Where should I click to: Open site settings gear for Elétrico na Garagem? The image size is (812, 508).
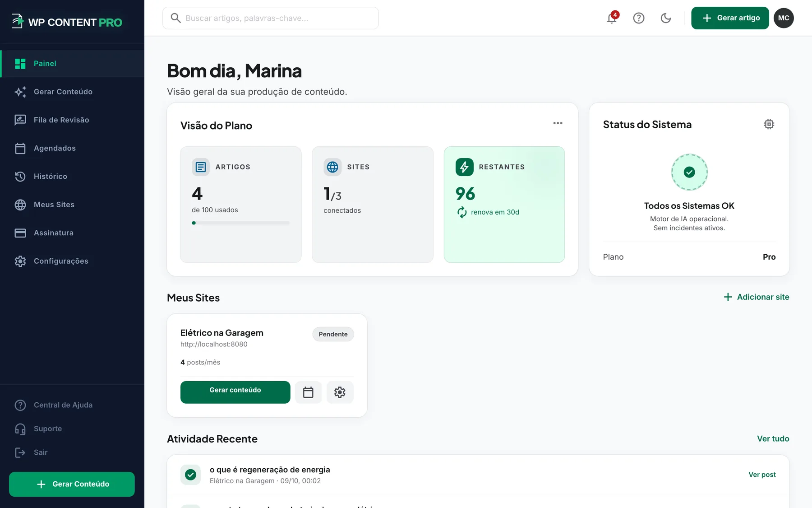pyautogui.click(x=340, y=392)
